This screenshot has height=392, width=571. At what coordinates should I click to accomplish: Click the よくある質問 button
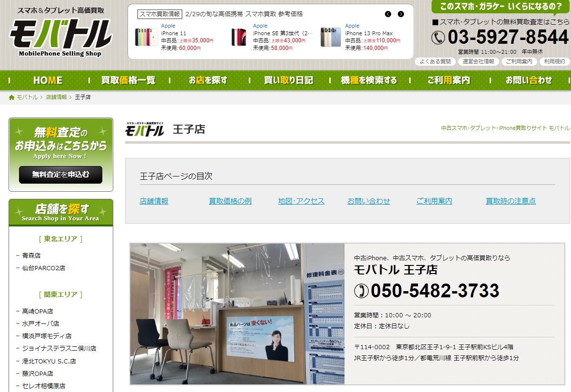coord(435,61)
